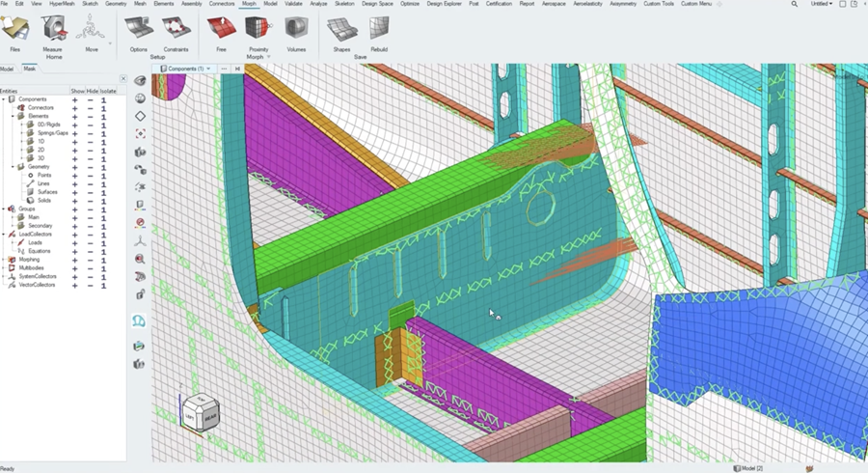Isolate Solids with the 1 button
The height and width of the screenshot is (473, 868).
pyautogui.click(x=103, y=201)
